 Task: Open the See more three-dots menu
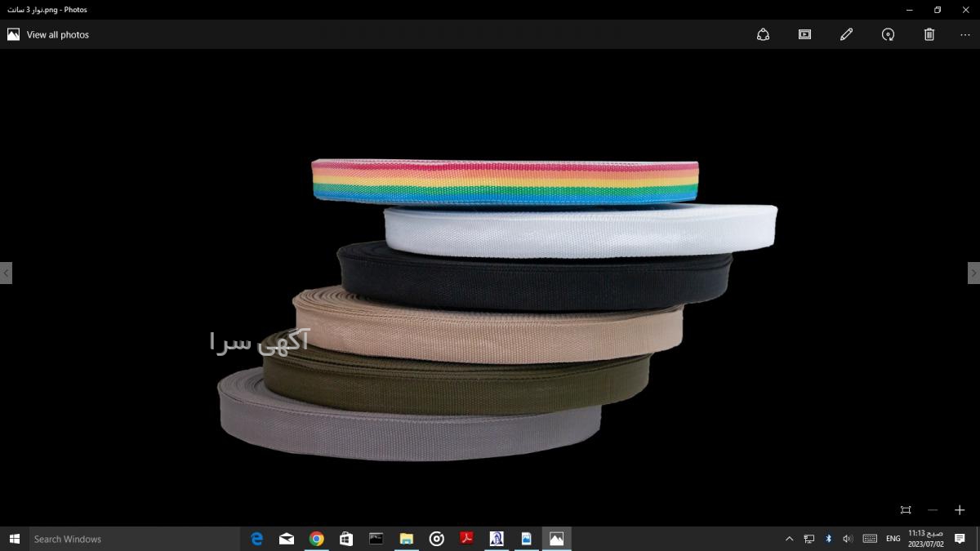click(965, 34)
